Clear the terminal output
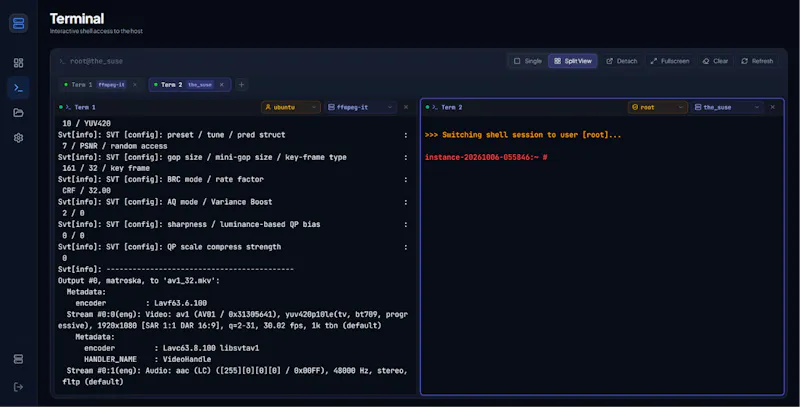Screen dimensions: 800x407 click(715, 61)
